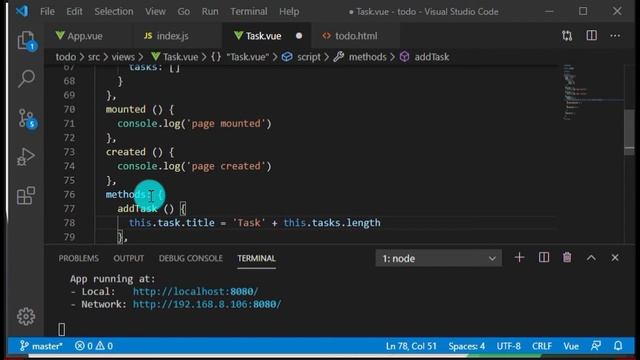This screenshot has height=360, width=640.
Task: Maximize panel size with up chevron
Action: coord(591,258)
